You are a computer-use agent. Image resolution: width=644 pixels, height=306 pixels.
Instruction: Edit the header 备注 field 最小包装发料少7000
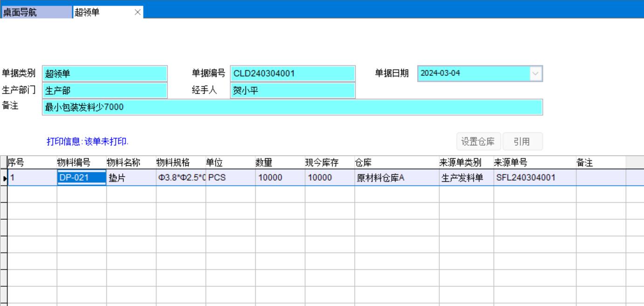tap(292, 108)
